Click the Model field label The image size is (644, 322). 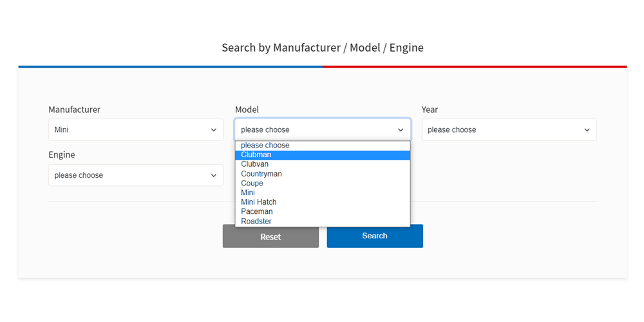247,109
